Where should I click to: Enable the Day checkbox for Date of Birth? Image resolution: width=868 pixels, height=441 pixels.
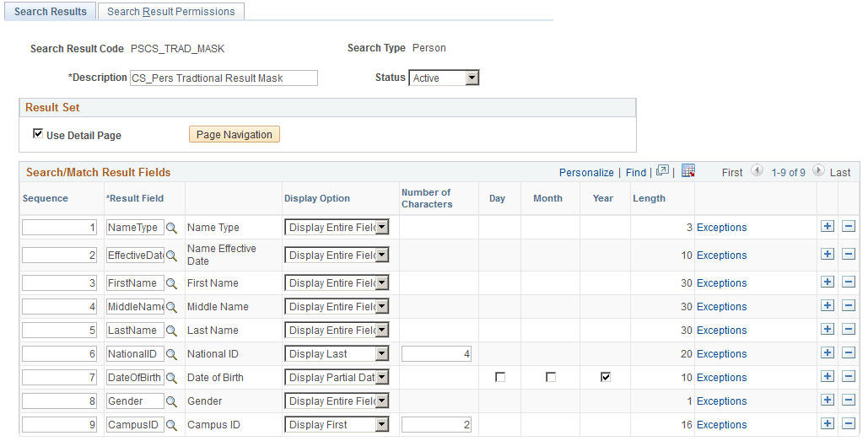(x=500, y=378)
